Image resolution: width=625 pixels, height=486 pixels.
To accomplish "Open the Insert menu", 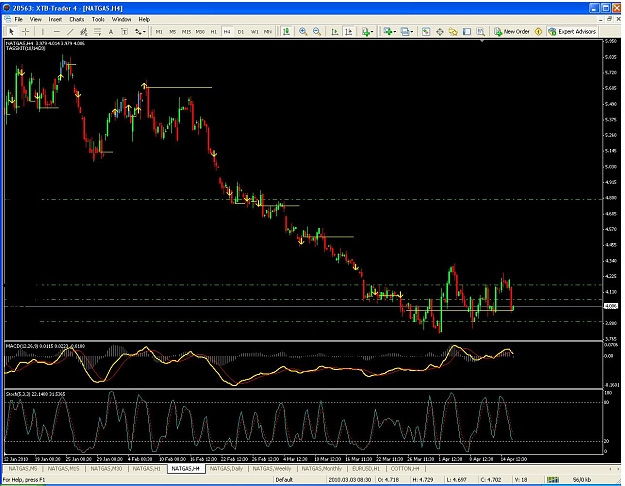I will 55,19.
